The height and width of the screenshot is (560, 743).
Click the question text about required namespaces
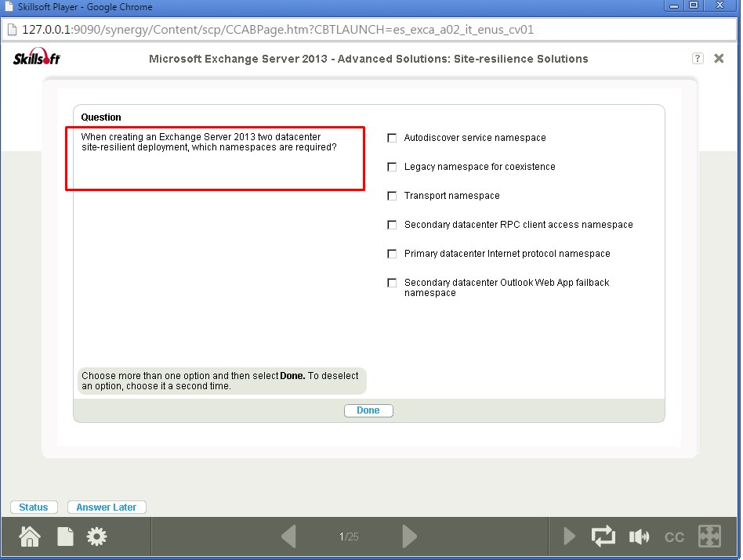pyautogui.click(x=209, y=142)
